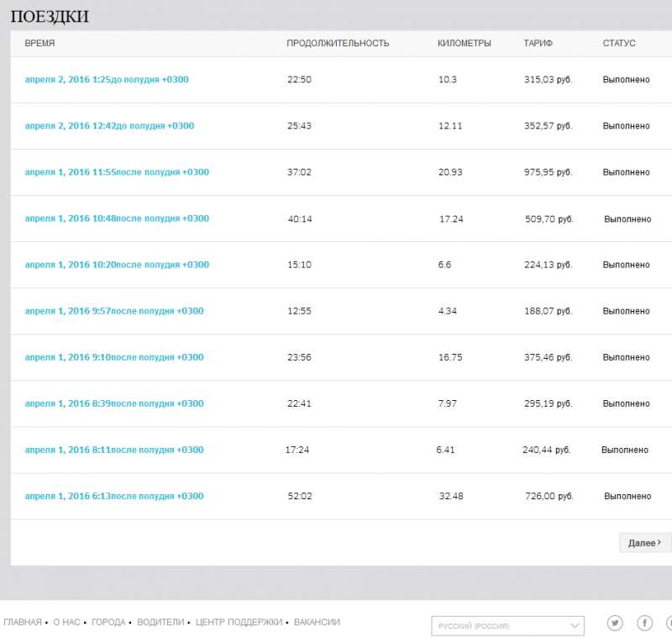The height and width of the screenshot is (643, 672).
Task: Open ВАКАНСИИ footer link
Action: [317, 622]
